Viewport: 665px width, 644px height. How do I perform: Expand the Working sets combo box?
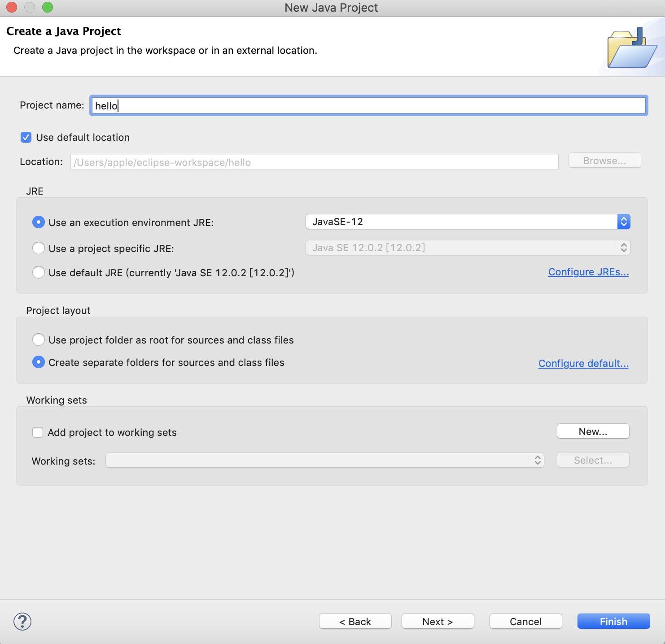(x=324, y=460)
